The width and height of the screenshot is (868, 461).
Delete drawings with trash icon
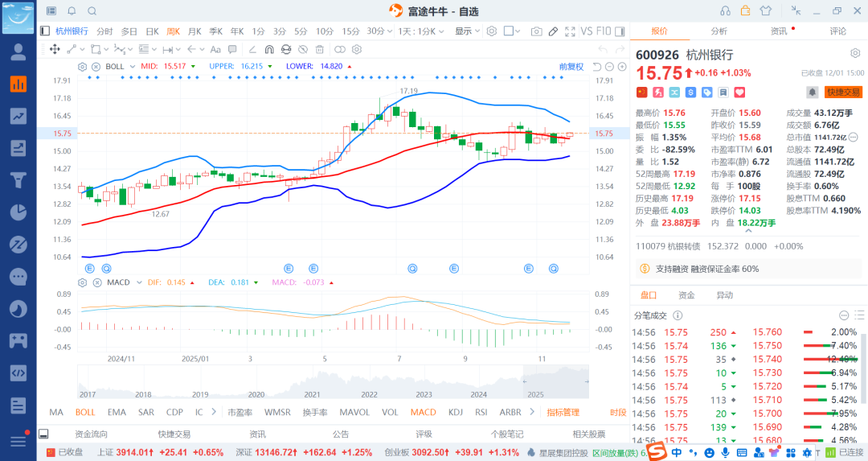[x=319, y=49]
